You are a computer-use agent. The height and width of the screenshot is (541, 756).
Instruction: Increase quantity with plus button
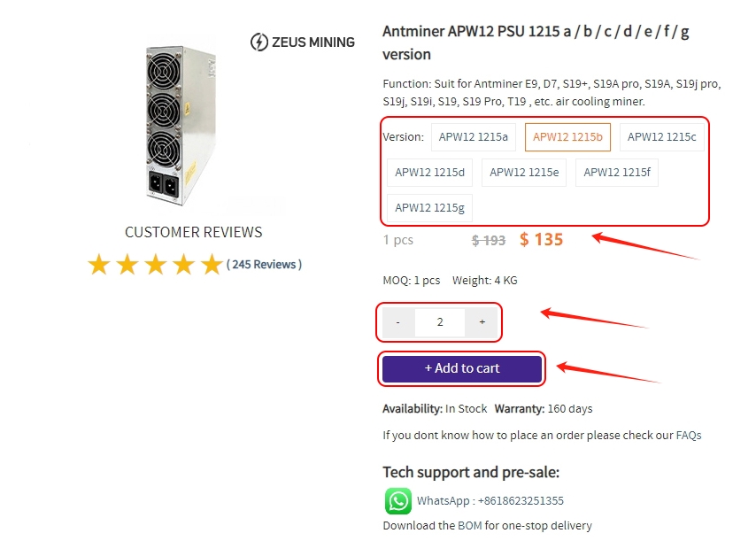pos(482,322)
